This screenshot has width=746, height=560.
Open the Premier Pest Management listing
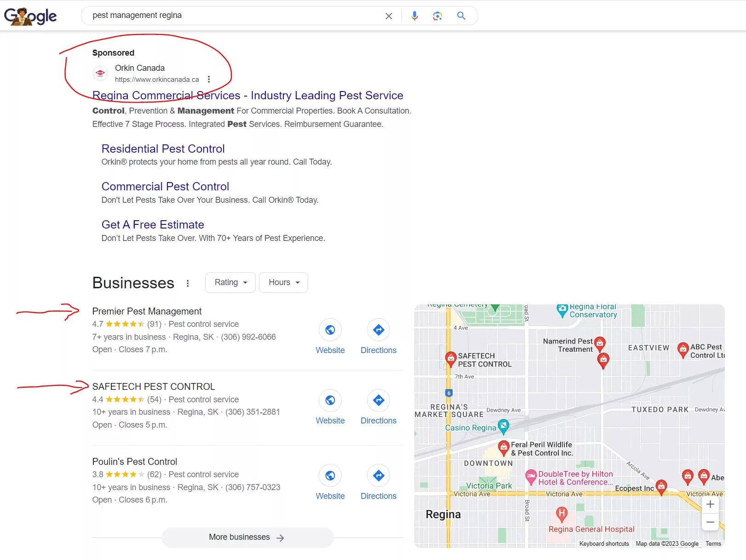(147, 311)
